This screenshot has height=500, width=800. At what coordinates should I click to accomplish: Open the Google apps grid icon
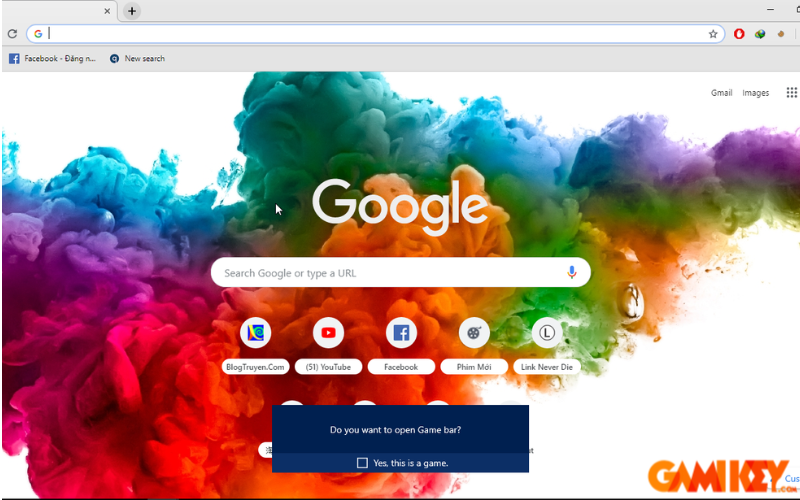point(791,92)
